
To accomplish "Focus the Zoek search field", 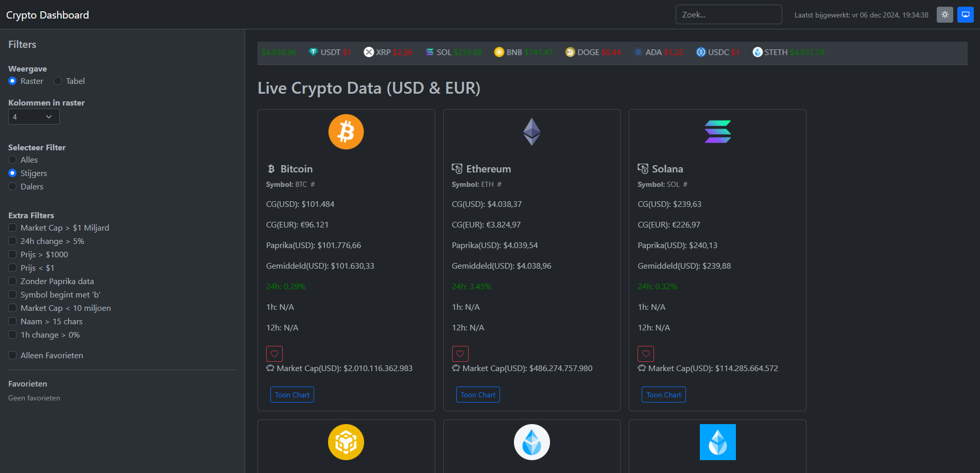I will (729, 14).
